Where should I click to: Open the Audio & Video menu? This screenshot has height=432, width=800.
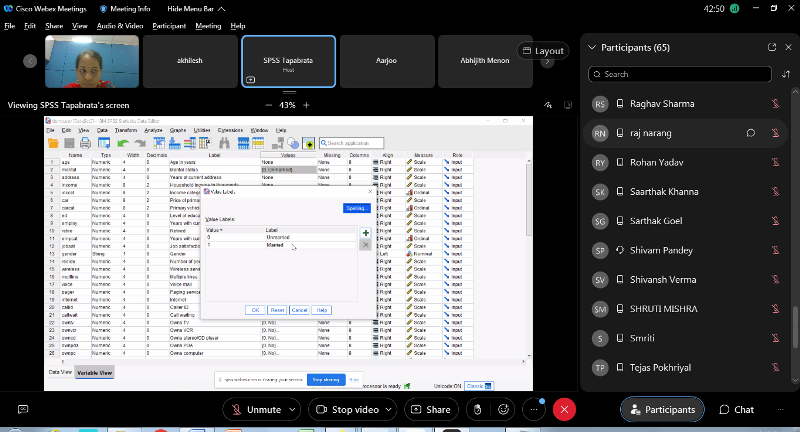[122, 25]
